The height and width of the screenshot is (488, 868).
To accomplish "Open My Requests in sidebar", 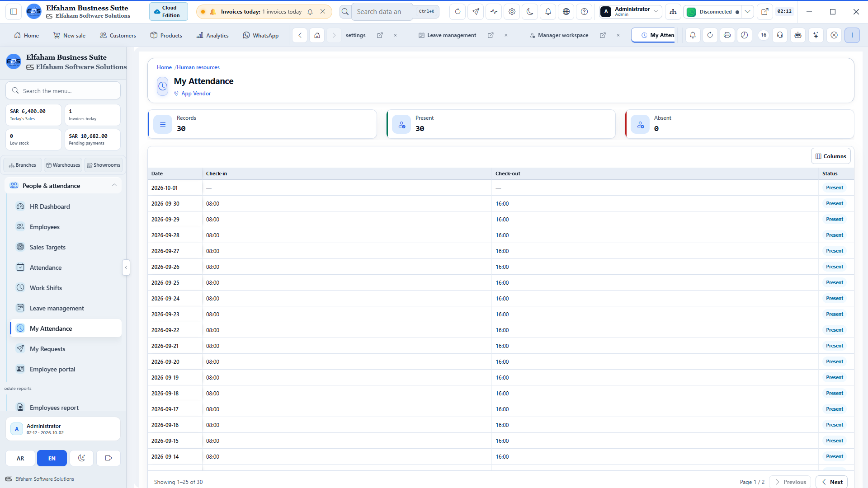I will pyautogui.click(x=66, y=349).
